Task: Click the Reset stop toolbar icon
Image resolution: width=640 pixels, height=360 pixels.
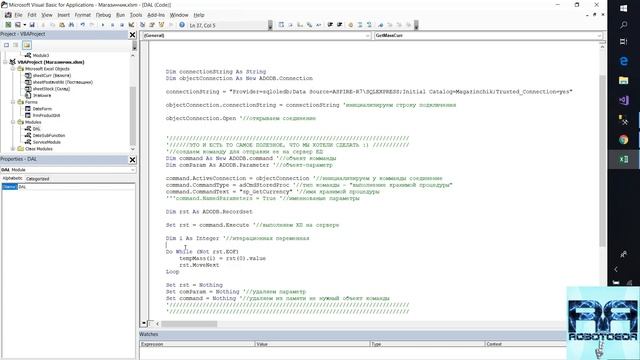Action: pyautogui.click(x=122, y=25)
